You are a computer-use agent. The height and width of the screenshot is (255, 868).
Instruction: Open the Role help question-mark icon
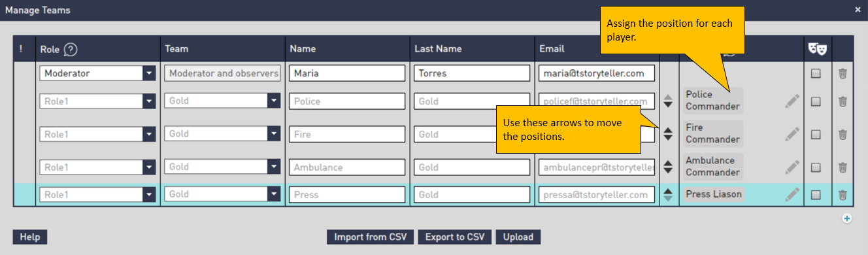[x=71, y=49]
